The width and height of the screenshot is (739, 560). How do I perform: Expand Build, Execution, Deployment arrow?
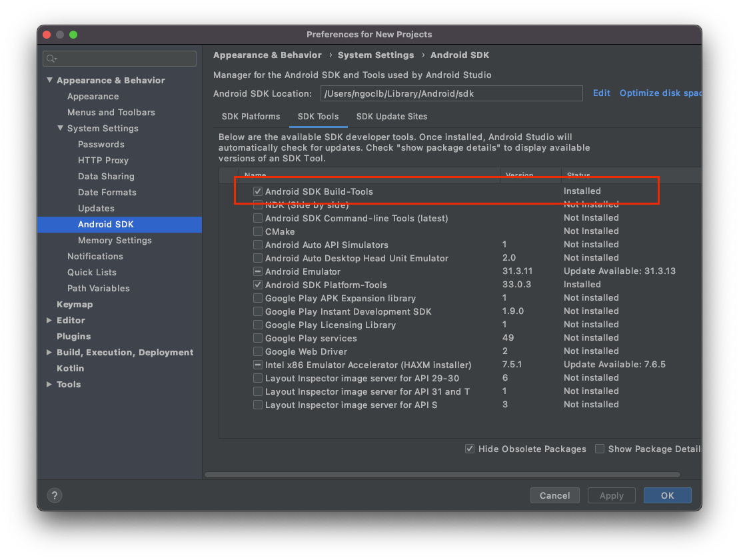(x=49, y=352)
